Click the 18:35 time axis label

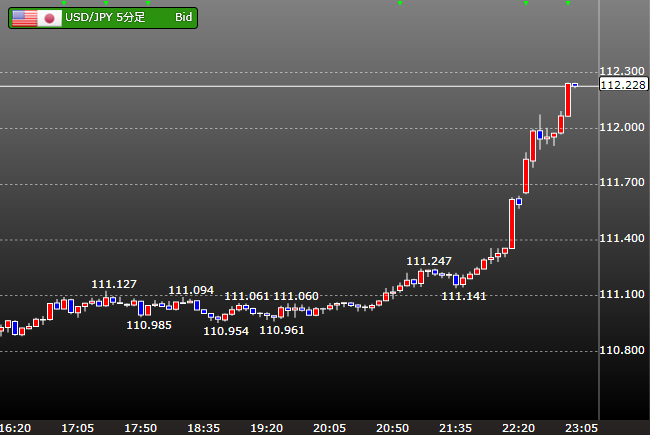(204, 428)
